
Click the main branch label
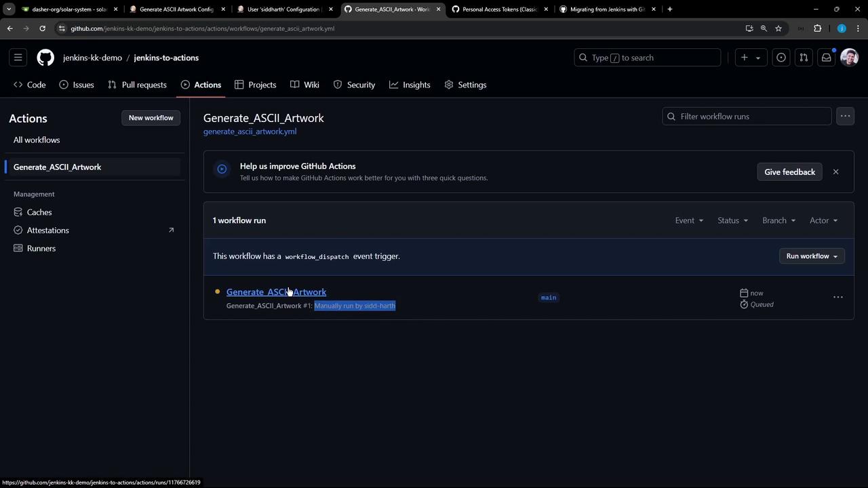coord(549,298)
